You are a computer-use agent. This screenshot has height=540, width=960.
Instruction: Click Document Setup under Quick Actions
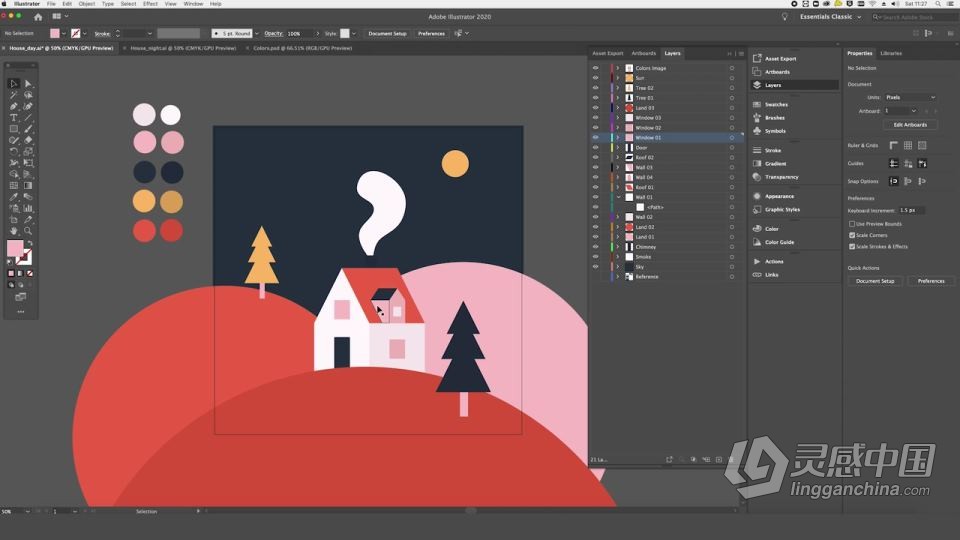(875, 281)
